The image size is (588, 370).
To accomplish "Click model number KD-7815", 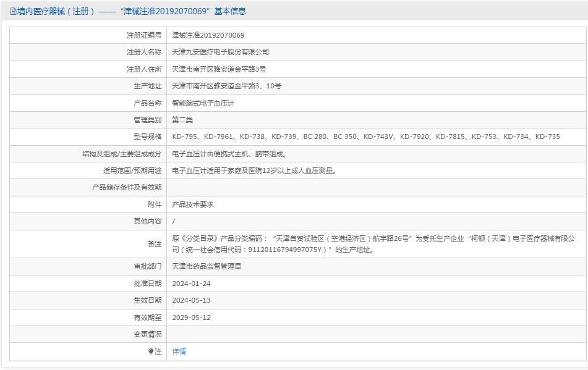I will pyautogui.click(x=450, y=137).
